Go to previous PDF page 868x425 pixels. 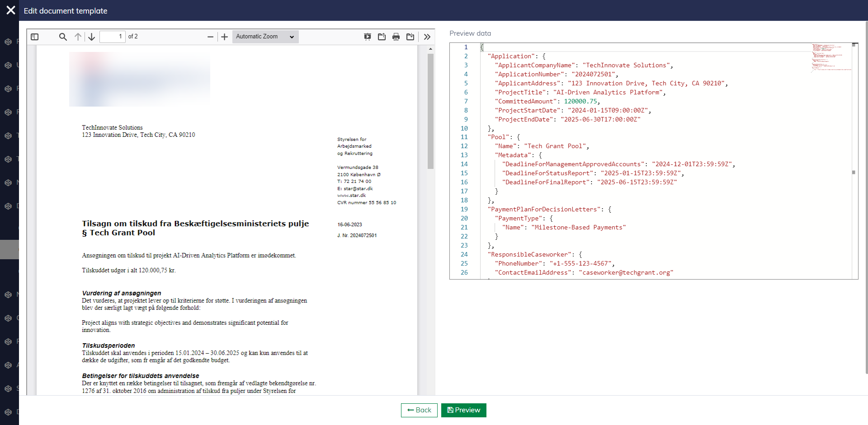pyautogui.click(x=78, y=37)
